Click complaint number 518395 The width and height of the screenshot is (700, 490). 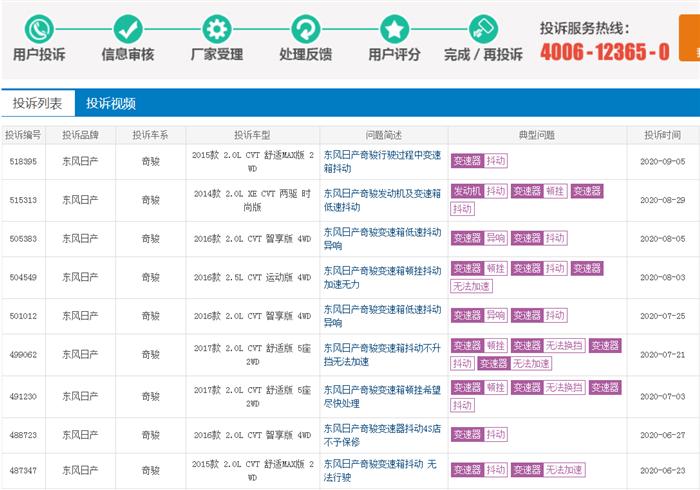pos(23,162)
